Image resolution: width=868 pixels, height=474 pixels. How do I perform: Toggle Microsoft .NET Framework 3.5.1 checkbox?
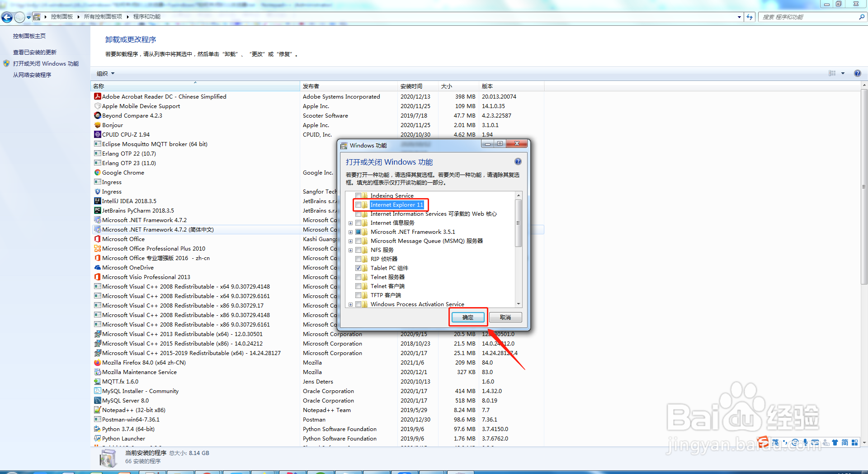(359, 232)
